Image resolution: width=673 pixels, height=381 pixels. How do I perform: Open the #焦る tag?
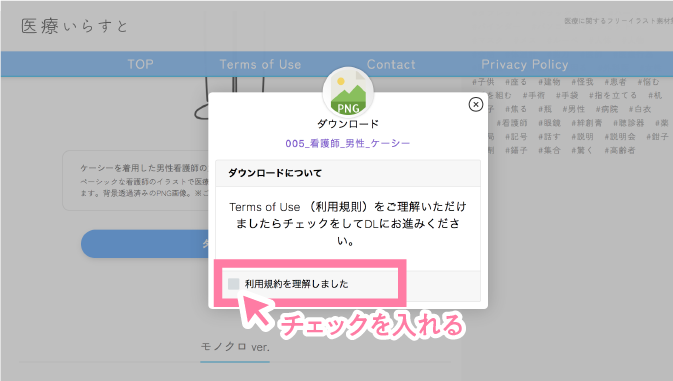pyautogui.click(x=516, y=109)
